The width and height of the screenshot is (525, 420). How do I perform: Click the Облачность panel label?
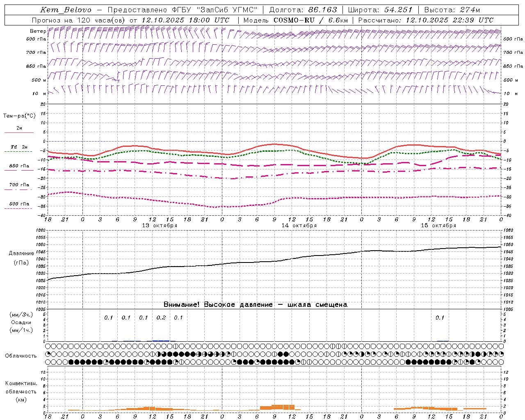(x=21, y=356)
